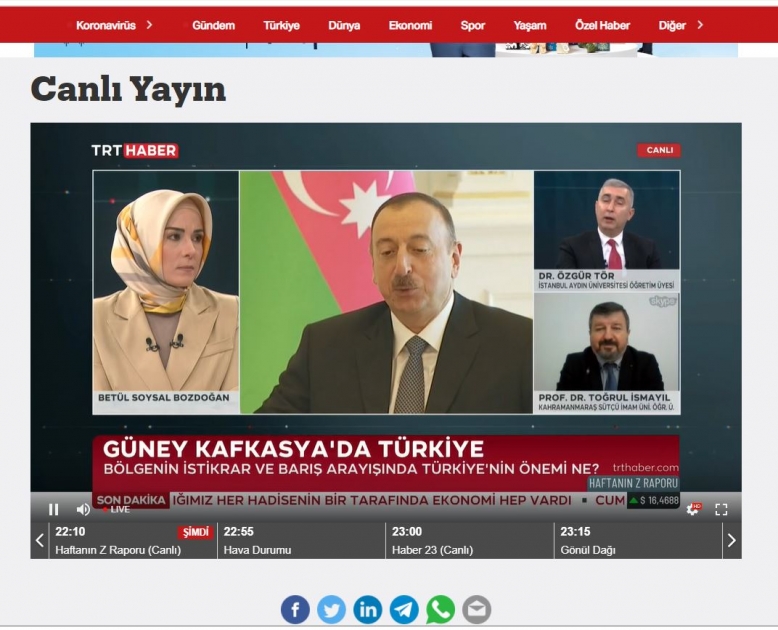
Task: Share on Facebook icon
Action: click(295, 609)
